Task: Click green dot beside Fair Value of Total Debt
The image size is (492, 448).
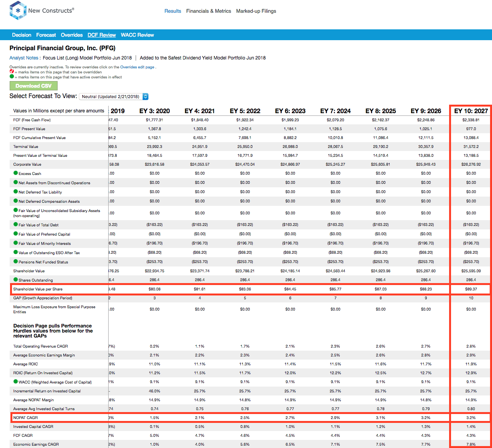Action: click(x=16, y=224)
